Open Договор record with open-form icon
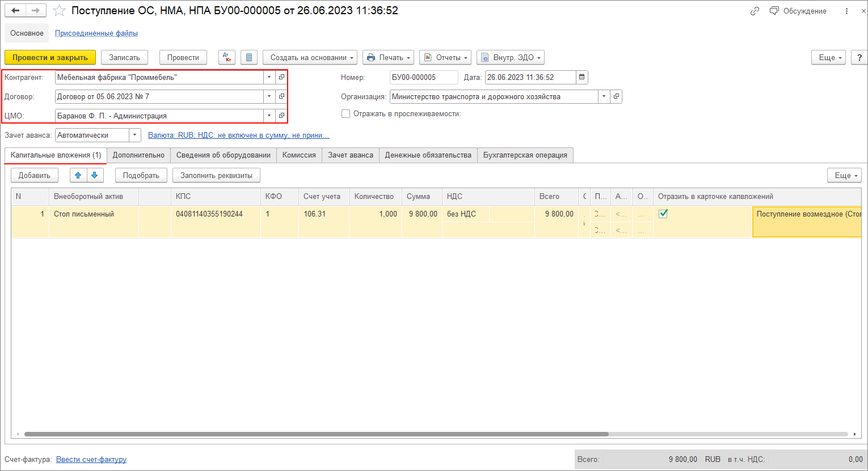868x471 pixels. 281,96
